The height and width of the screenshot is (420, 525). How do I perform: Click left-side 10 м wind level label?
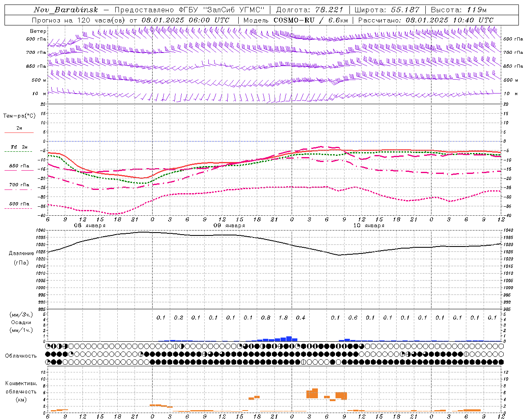click(39, 94)
